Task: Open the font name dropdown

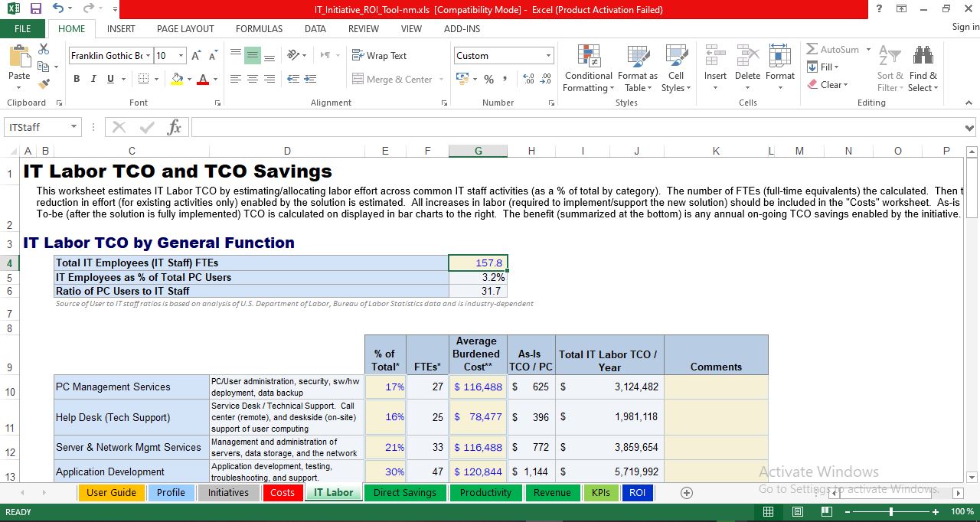Action: pos(148,55)
